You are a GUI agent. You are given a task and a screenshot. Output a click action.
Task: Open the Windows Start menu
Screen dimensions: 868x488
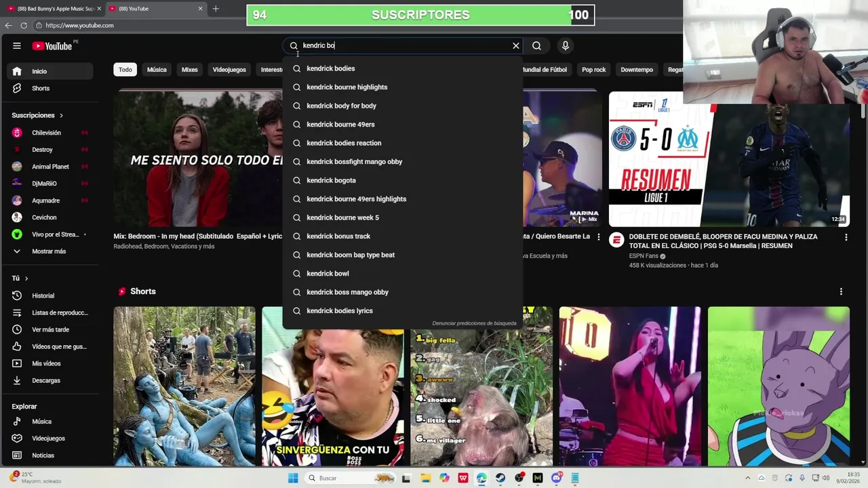293,478
